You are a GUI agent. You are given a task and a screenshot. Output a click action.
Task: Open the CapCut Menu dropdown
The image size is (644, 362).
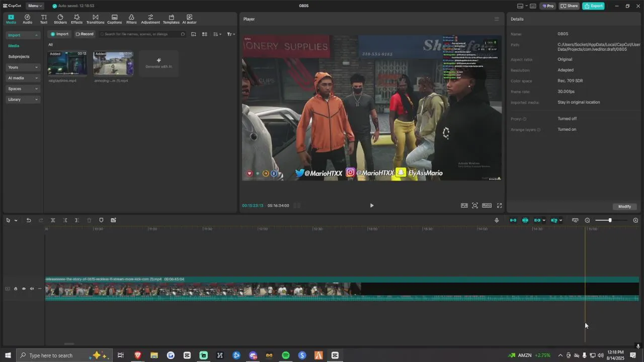click(35, 6)
